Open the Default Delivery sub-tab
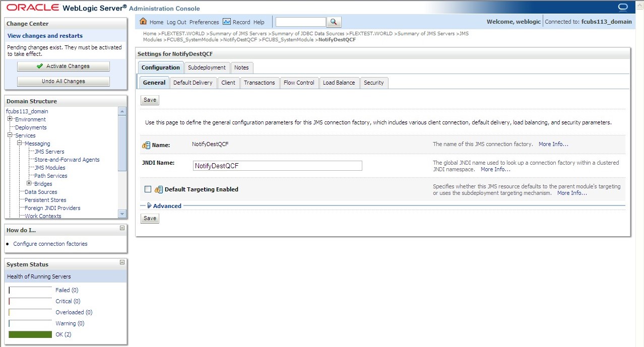Image resolution: width=644 pixels, height=347 pixels. coord(193,83)
